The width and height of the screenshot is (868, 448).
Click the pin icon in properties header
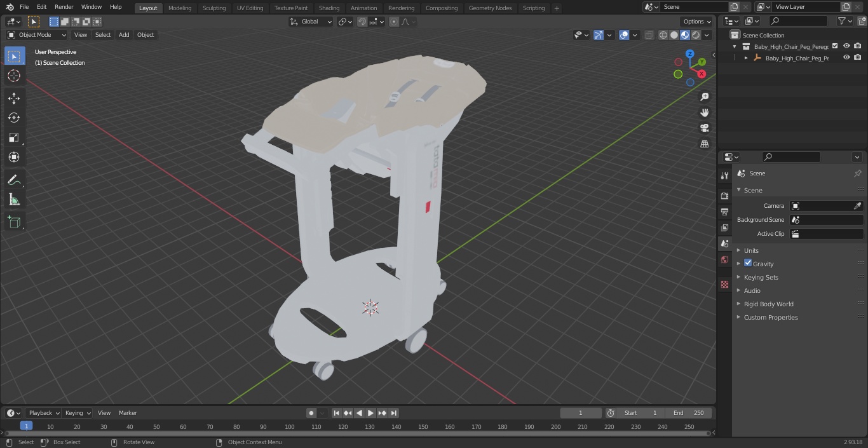pyautogui.click(x=857, y=173)
